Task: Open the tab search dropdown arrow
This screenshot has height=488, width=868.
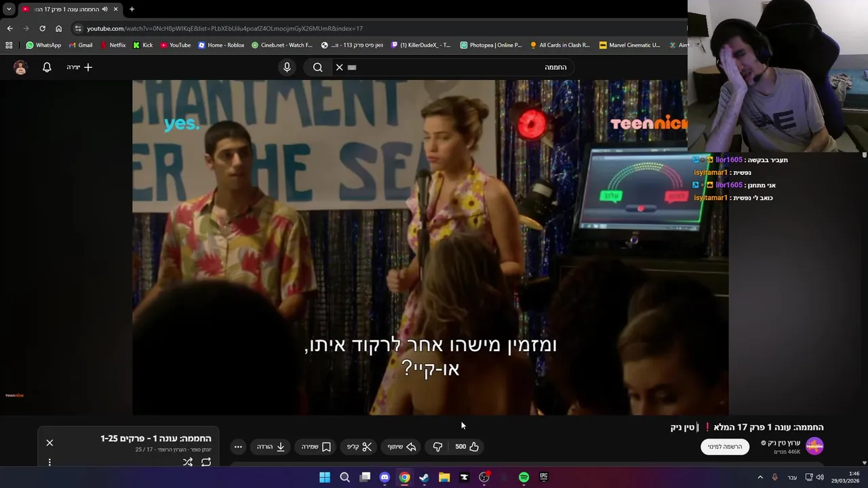Action: (x=9, y=9)
